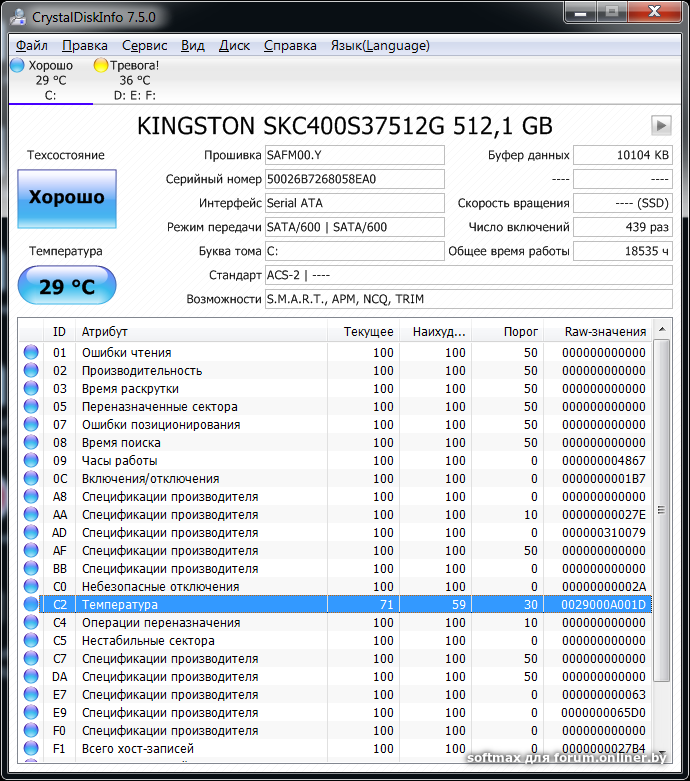Click status orb next to Read errors (01)
The width and height of the screenshot is (690, 781).
tap(31, 353)
